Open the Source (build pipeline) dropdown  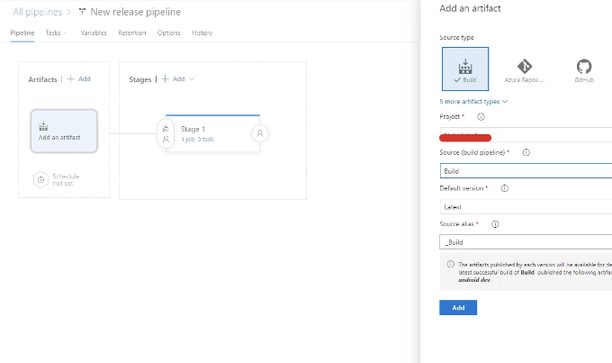click(526, 171)
